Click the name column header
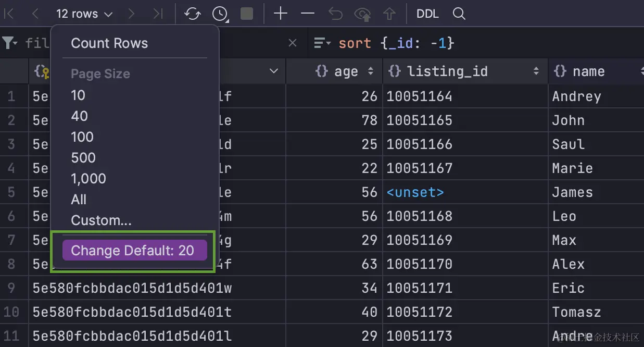 [x=596, y=71]
